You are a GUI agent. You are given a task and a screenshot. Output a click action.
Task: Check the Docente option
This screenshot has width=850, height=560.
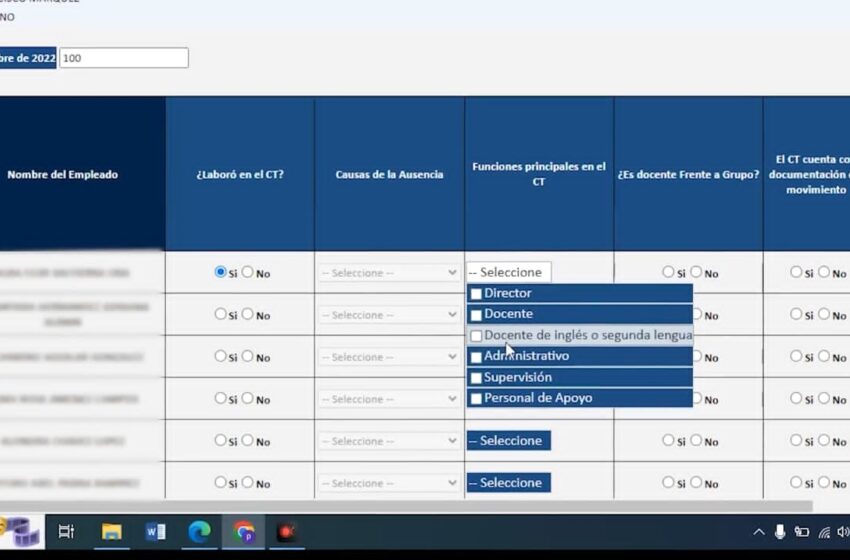point(476,315)
